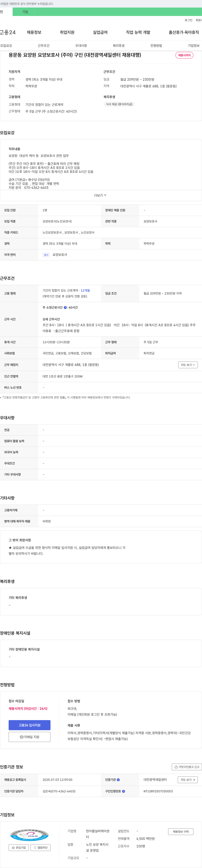The width and height of the screenshot is (202, 868).
Task: Click 식사 제공 (중식비지급) benefit tag
Action: pos(119,104)
